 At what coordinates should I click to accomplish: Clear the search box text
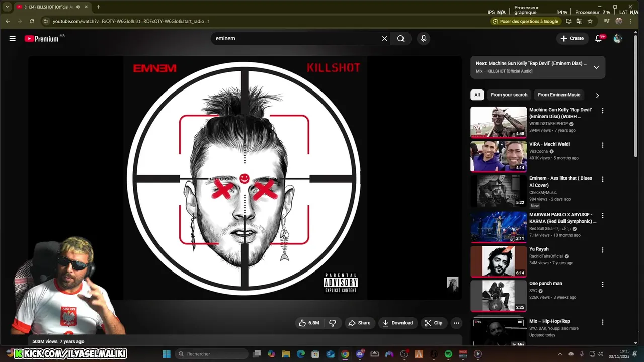pyautogui.click(x=385, y=39)
